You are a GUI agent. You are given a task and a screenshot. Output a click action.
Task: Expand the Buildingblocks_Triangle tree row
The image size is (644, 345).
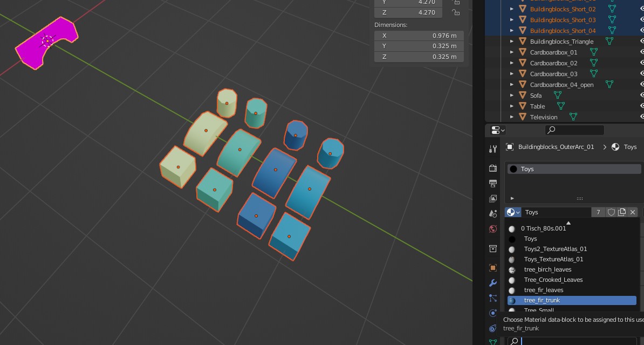[x=512, y=41]
